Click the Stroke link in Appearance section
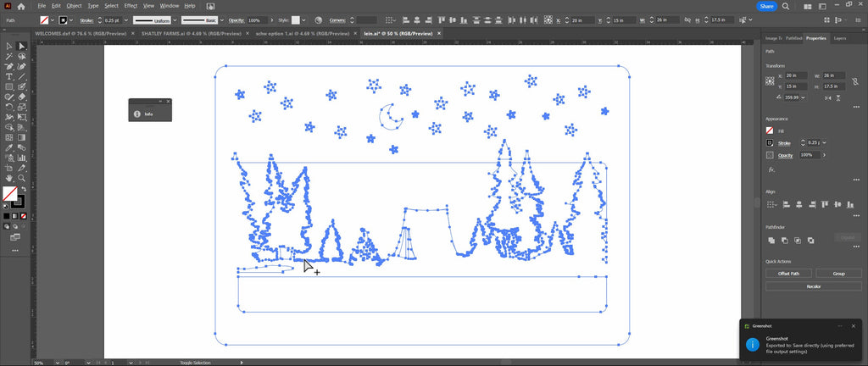Viewport: 868px width, 366px height. click(784, 143)
